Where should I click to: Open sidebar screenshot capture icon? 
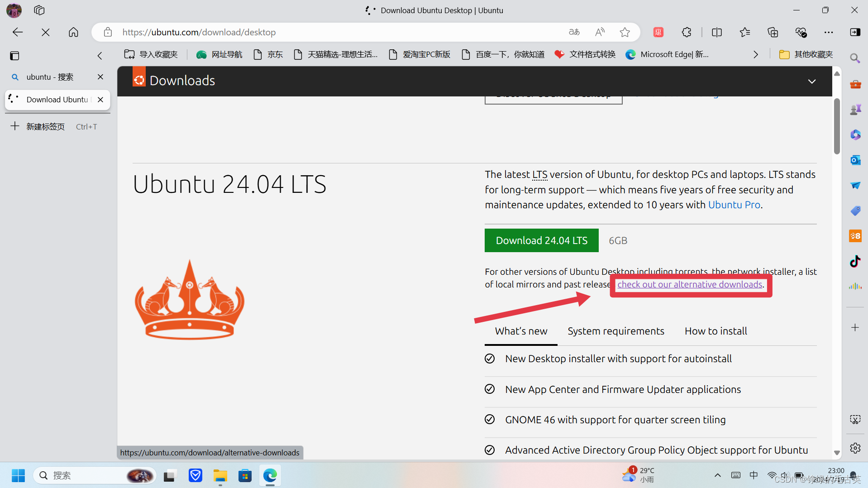coord(855,420)
